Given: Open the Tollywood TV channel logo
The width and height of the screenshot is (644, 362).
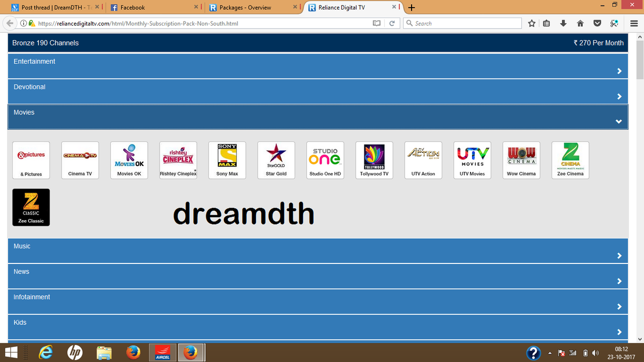Looking at the screenshot, I should [x=374, y=160].
